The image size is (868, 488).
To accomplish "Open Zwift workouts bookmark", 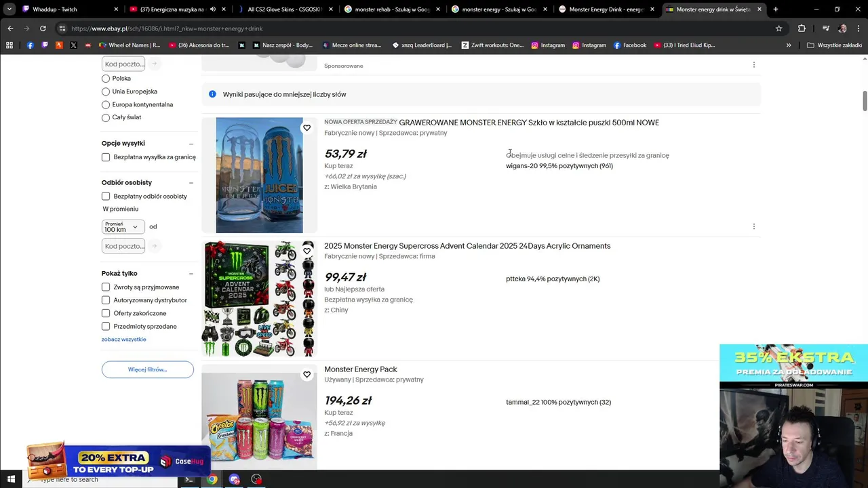I will [492, 45].
